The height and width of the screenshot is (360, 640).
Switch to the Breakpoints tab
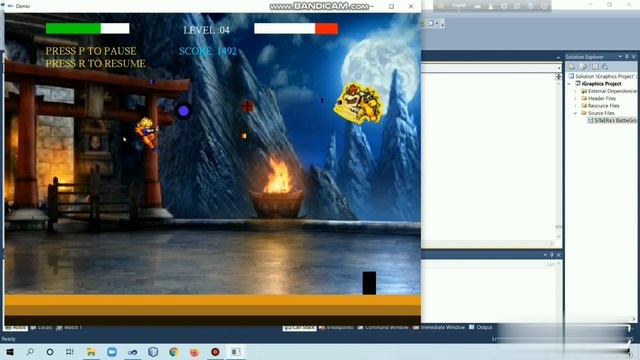coord(336,327)
